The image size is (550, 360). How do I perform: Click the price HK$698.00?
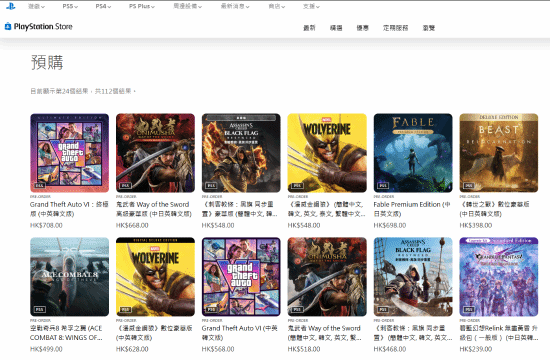(x=390, y=225)
